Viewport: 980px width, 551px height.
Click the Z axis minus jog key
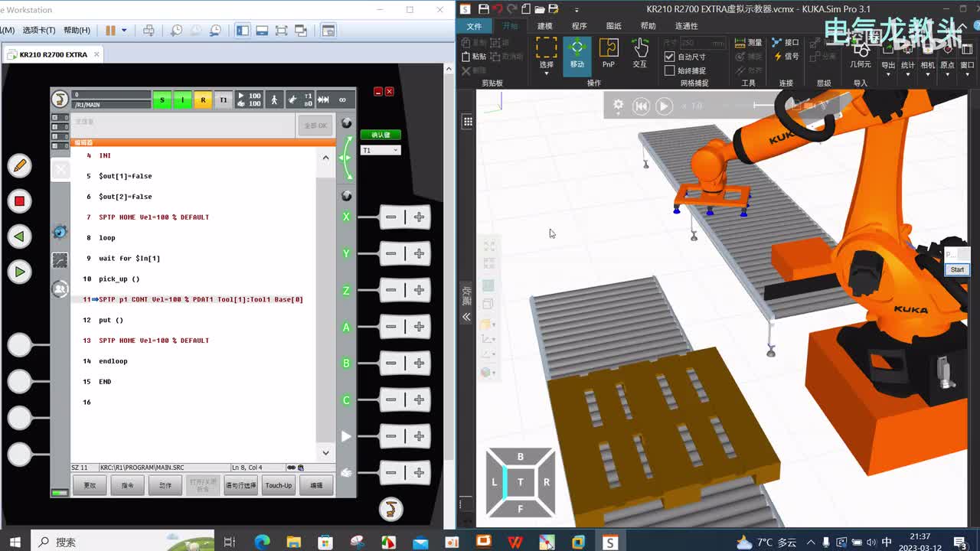(391, 291)
